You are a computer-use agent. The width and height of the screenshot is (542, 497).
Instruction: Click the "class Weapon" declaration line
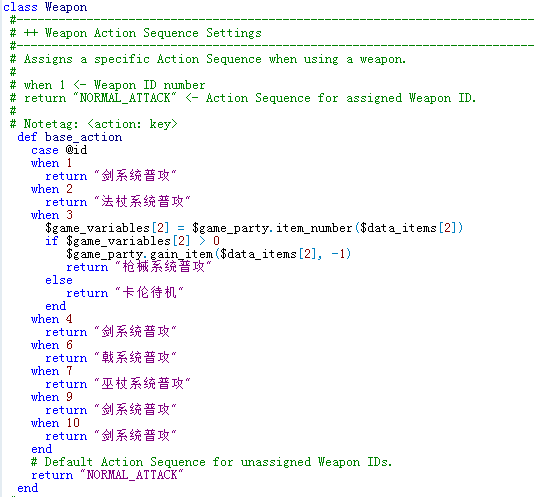point(45,7)
